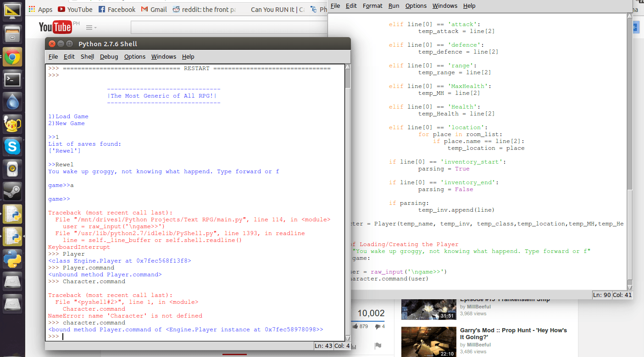Screen dimensions: 644x357
Task: Click the thumbs-down dislike icon
Action: [377, 326]
